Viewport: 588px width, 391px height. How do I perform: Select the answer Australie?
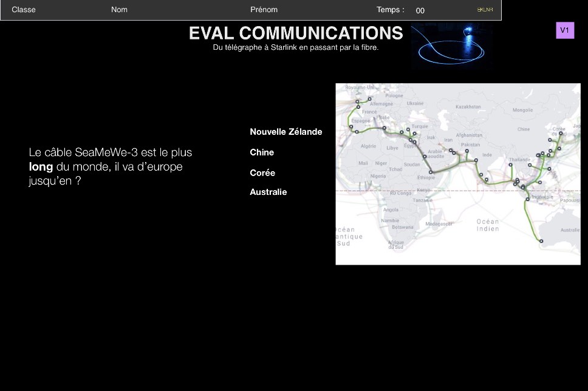click(x=268, y=192)
